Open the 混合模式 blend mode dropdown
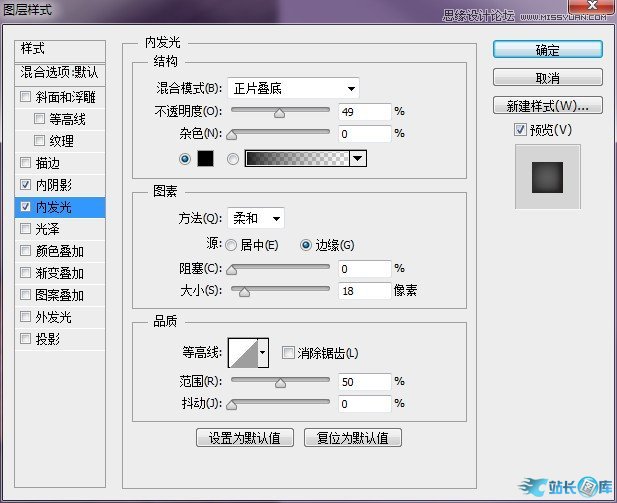This screenshot has height=503, width=617. point(293,88)
